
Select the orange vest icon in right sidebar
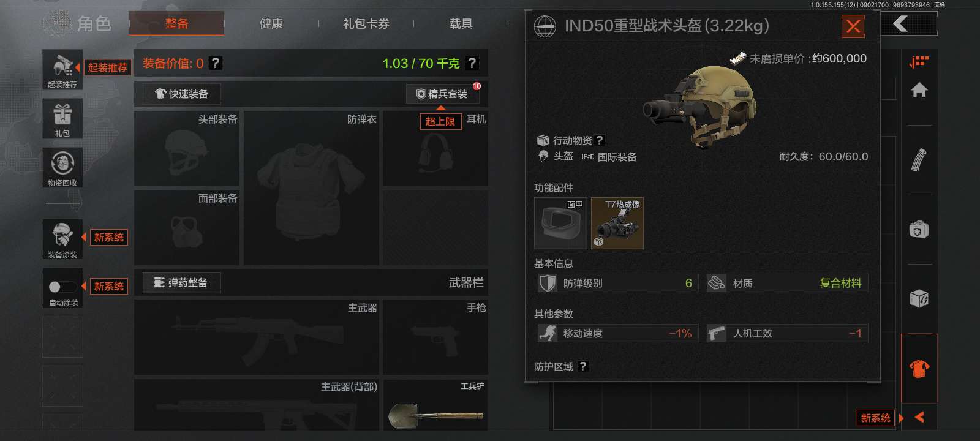(919, 368)
